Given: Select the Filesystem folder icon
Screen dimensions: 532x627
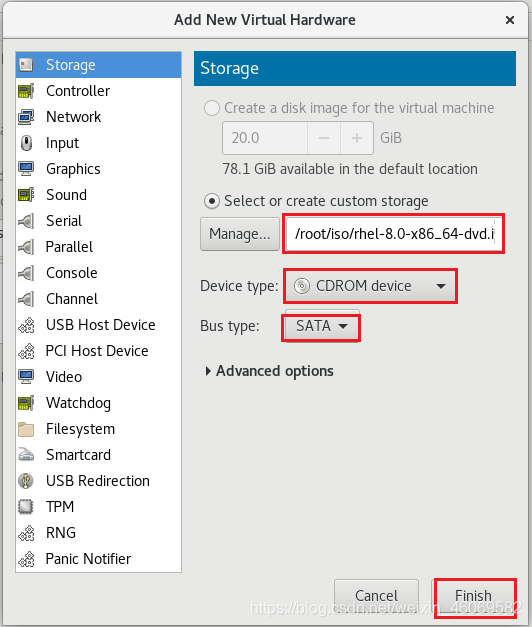Looking at the screenshot, I should 26,429.
